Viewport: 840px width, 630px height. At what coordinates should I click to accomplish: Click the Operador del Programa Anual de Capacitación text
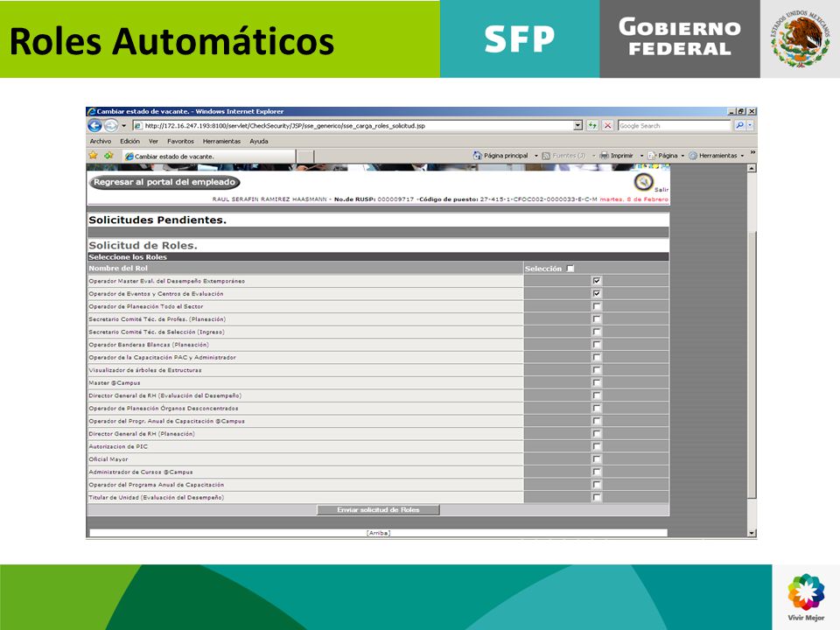click(157, 485)
